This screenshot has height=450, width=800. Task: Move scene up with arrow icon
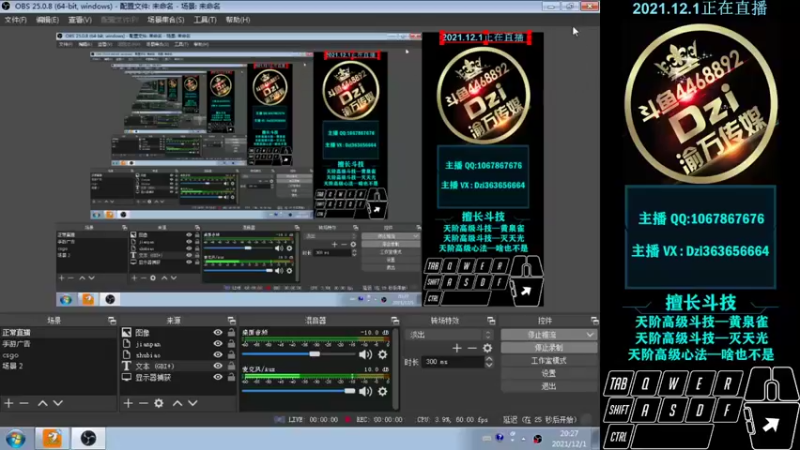pyautogui.click(x=43, y=403)
